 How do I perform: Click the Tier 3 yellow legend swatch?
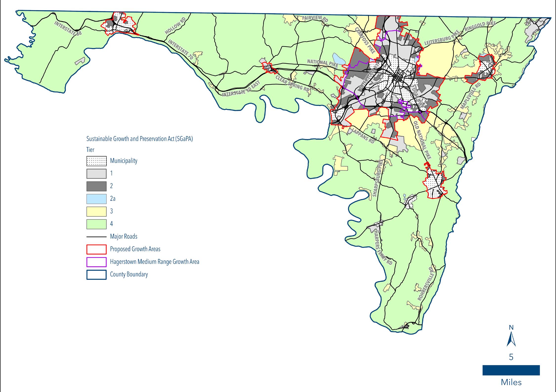click(x=96, y=212)
